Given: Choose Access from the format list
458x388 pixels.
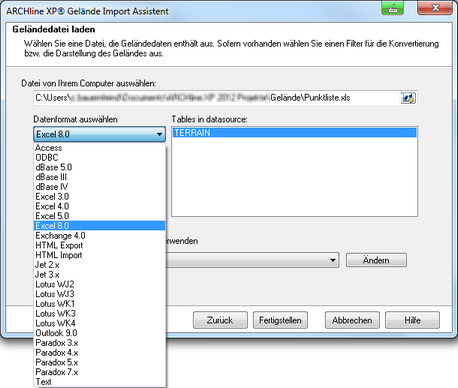Looking at the screenshot, I should coord(100,148).
